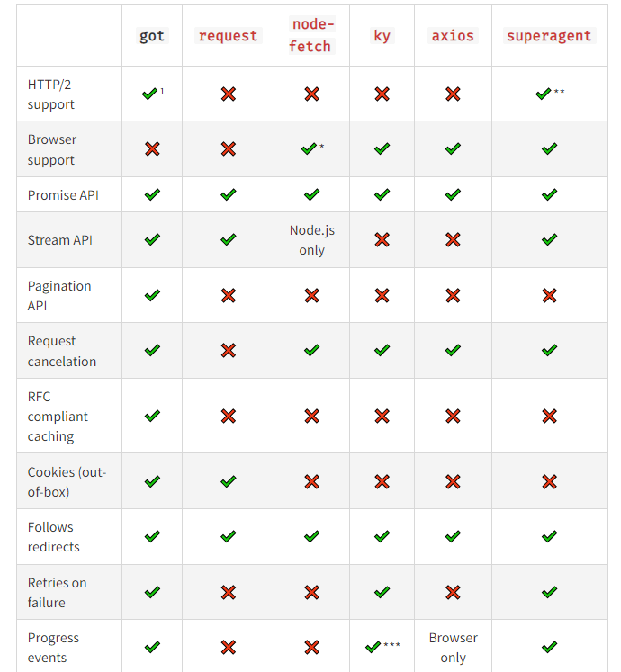Image resolution: width=621 pixels, height=672 pixels.
Task: Click the superagent column header
Action: 549,36
